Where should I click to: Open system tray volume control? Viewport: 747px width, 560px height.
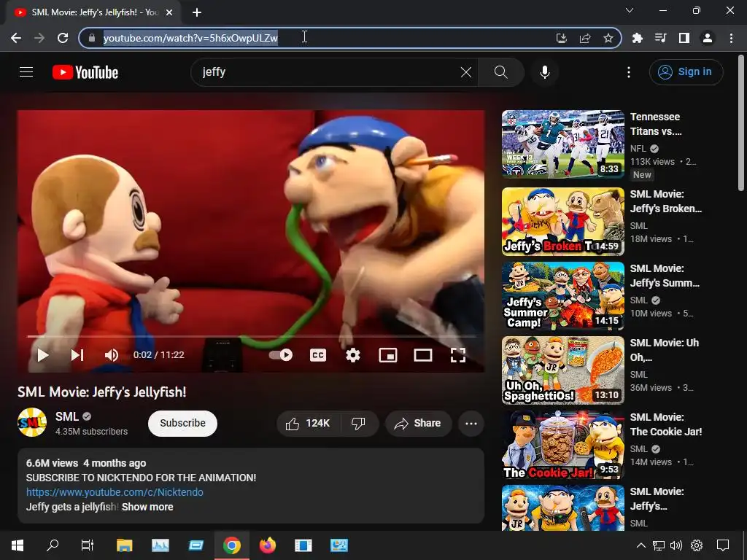(x=676, y=545)
